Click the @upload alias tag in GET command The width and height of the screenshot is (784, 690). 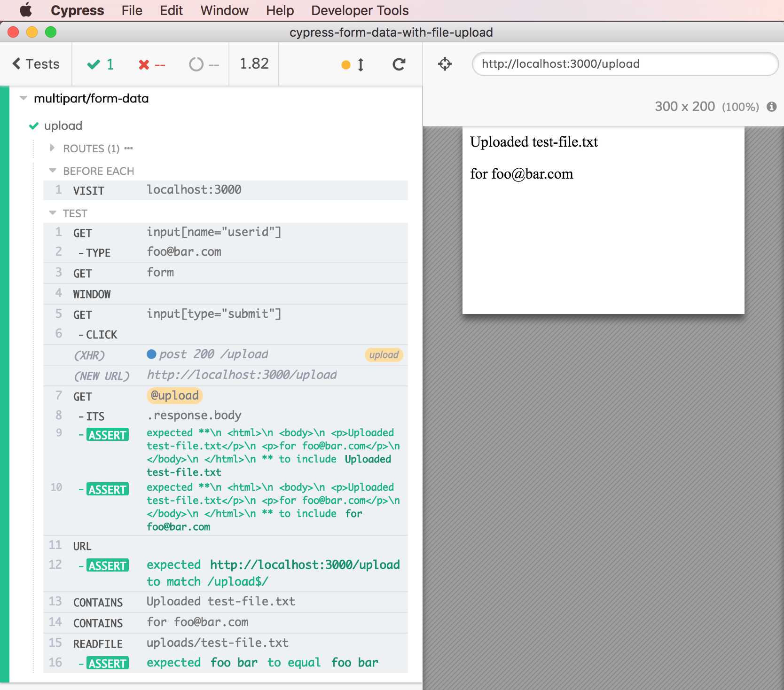click(x=175, y=396)
